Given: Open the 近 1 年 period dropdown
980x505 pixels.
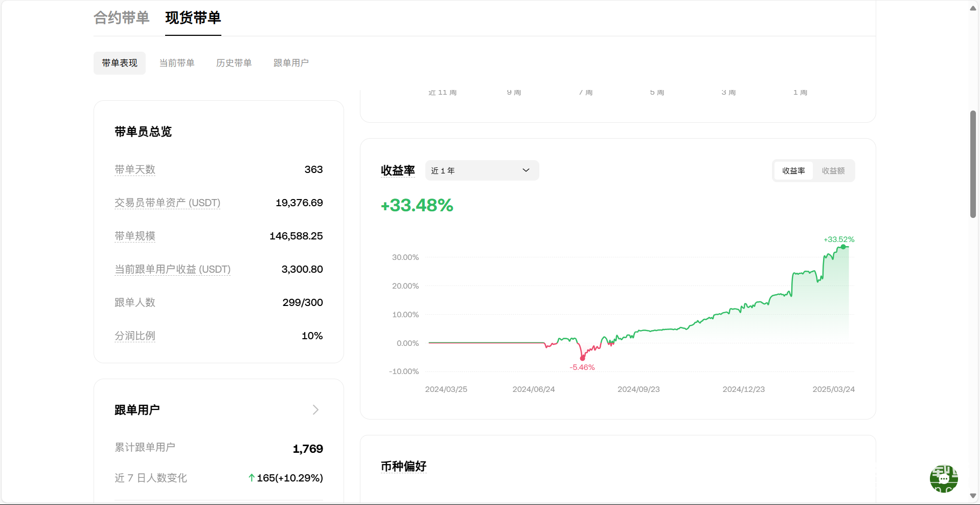Looking at the screenshot, I should (482, 170).
